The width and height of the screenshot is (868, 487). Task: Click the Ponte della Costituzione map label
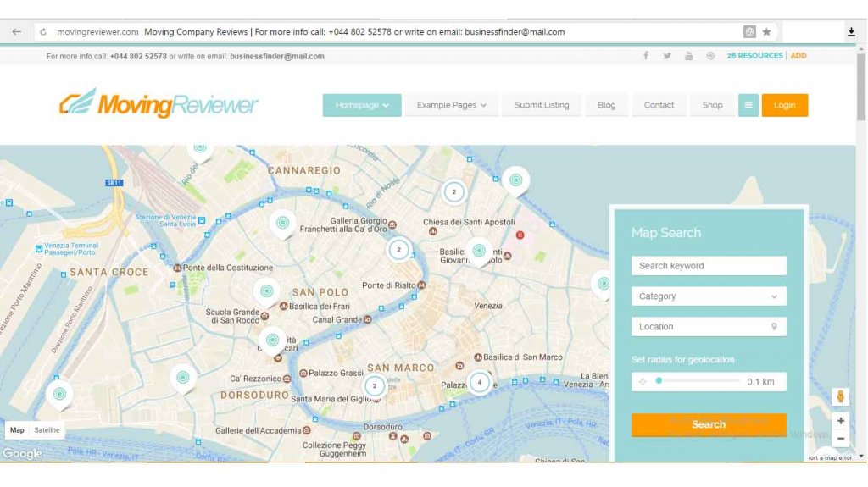click(x=227, y=268)
